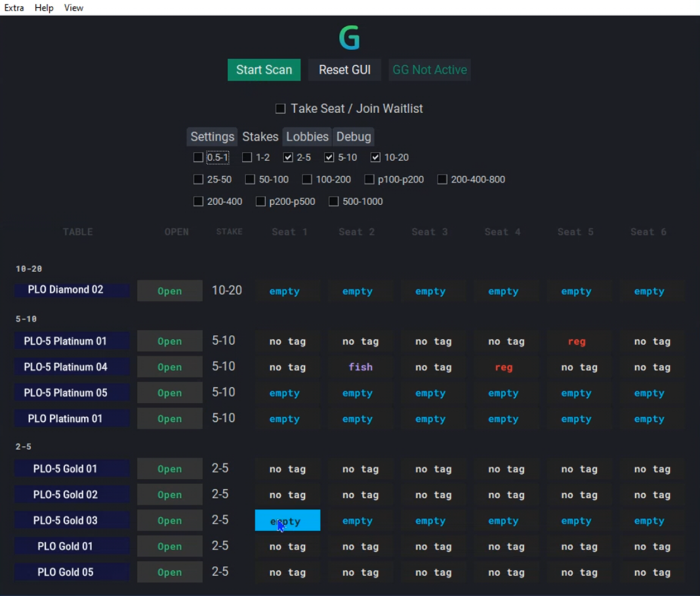Switch to the Settings tab

point(211,137)
